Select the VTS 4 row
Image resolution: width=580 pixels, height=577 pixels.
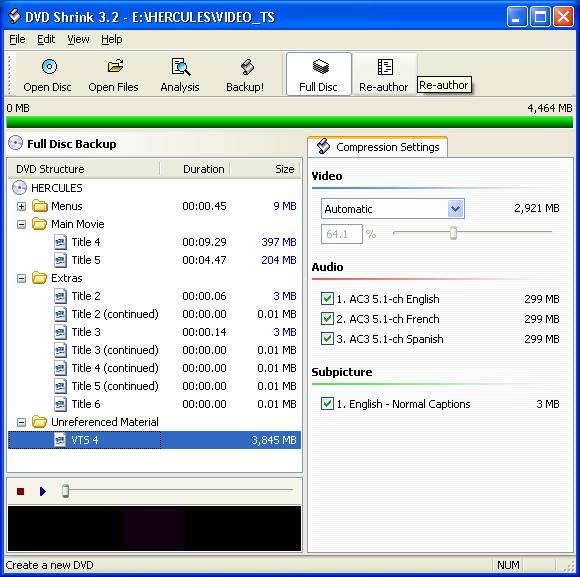pos(154,440)
